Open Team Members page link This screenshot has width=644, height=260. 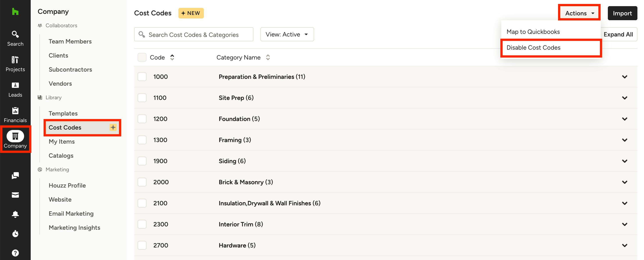(70, 41)
